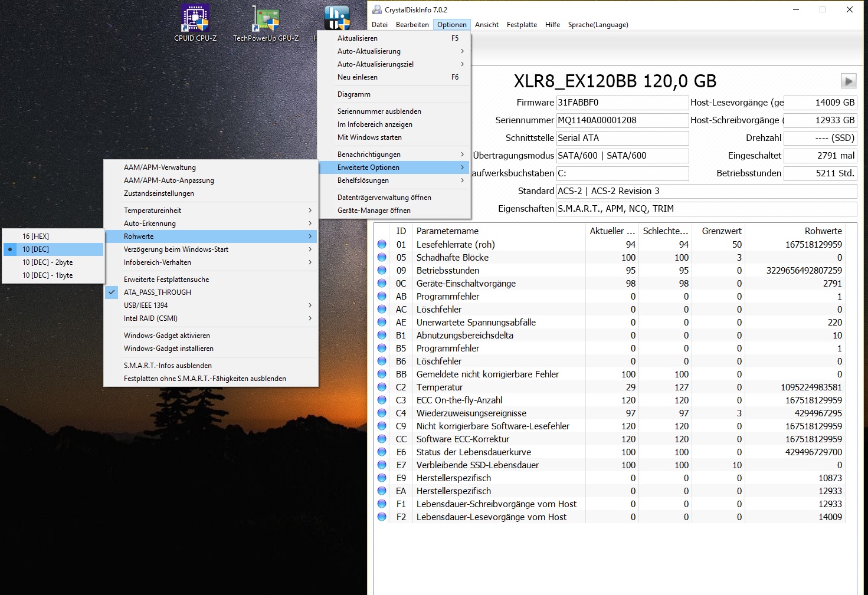This screenshot has height=595, width=868.
Task: Click status orb for Lebensdauer-Schreibvorgänge vom Host
Action: point(382,504)
